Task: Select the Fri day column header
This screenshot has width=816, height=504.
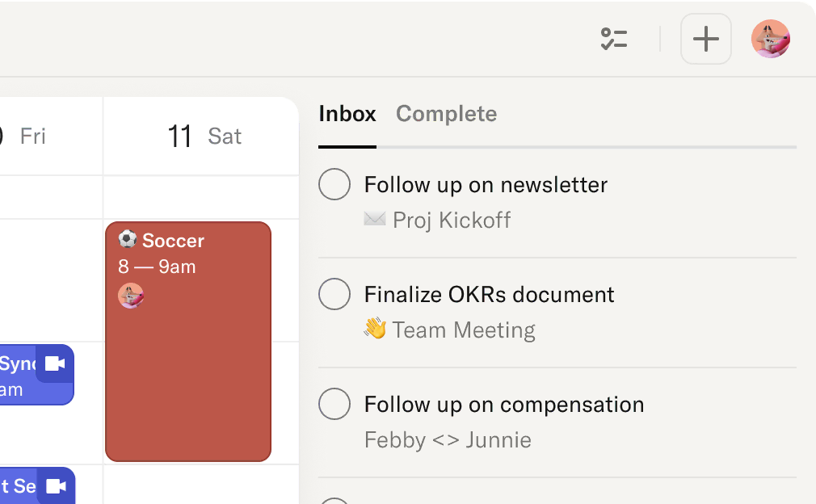Action: (32, 136)
